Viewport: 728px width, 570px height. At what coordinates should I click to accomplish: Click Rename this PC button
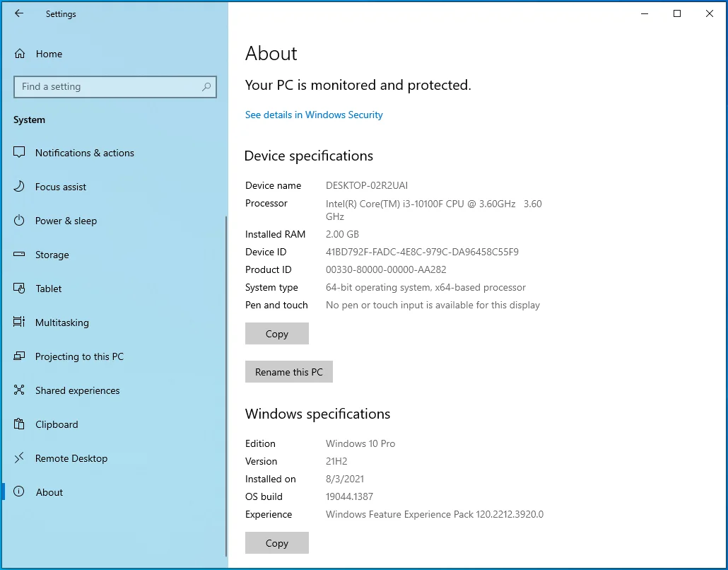tap(289, 372)
